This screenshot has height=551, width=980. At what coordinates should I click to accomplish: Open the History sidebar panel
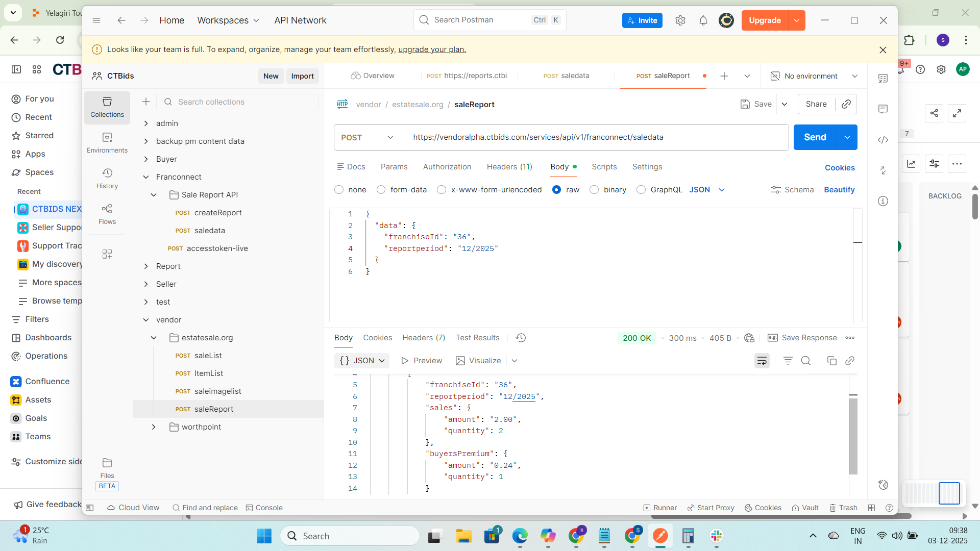pyautogui.click(x=107, y=178)
